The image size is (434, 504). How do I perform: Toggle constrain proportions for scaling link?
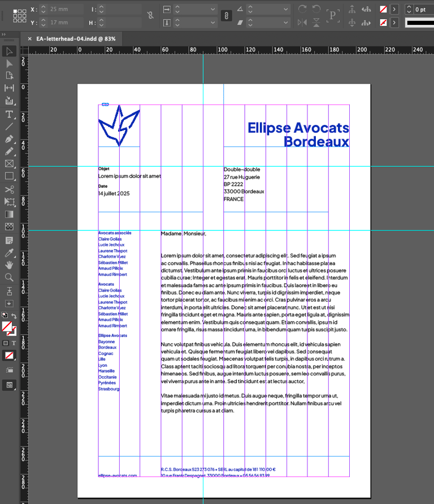226,15
